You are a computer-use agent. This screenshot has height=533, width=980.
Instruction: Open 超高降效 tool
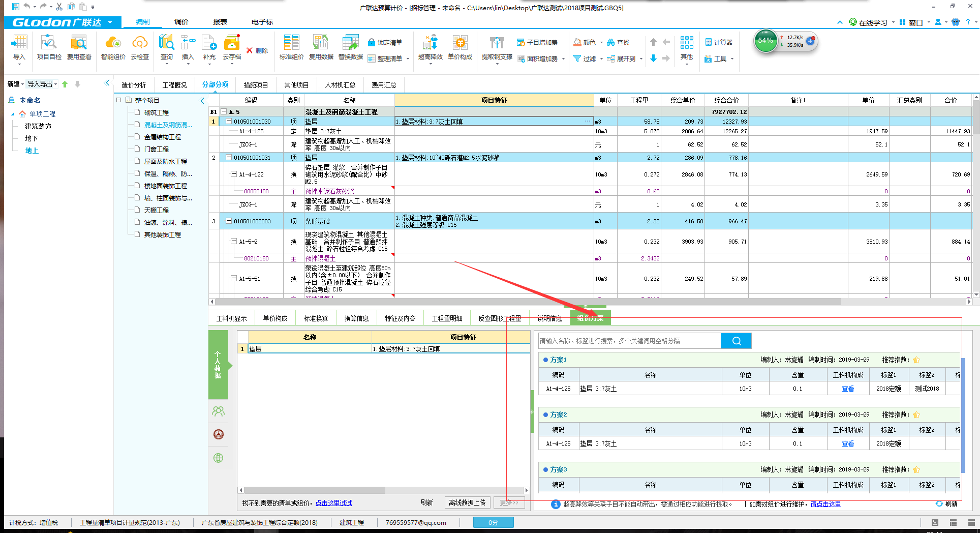click(431, 47)
